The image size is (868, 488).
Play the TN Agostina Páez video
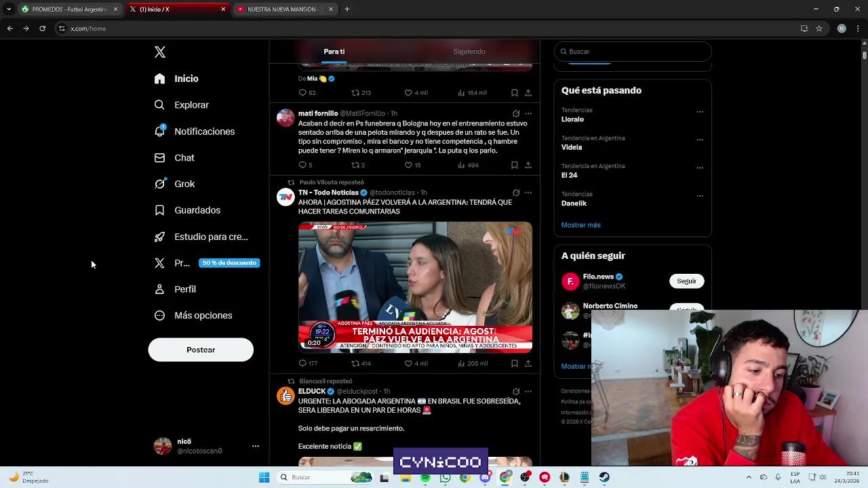(415, 287)
